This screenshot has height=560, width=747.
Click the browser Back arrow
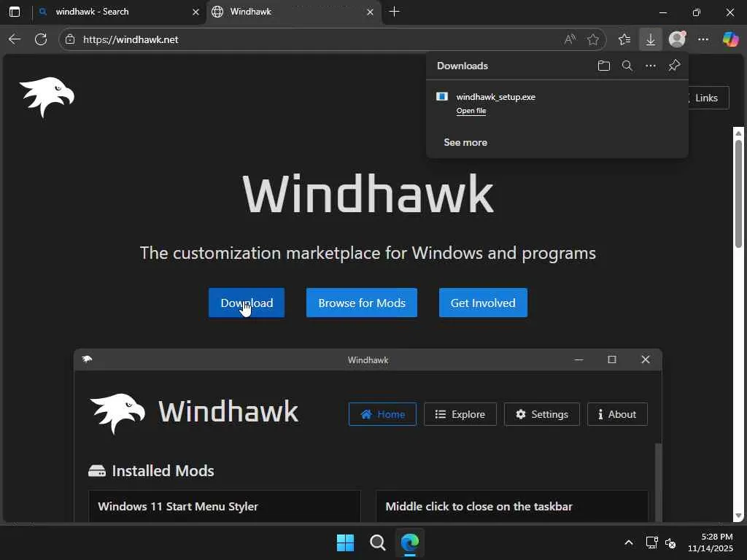point(15,39)
